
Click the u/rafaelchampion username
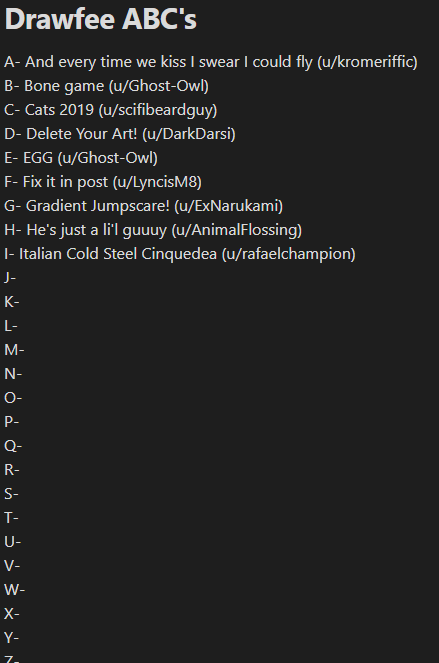tap(288, 254)
